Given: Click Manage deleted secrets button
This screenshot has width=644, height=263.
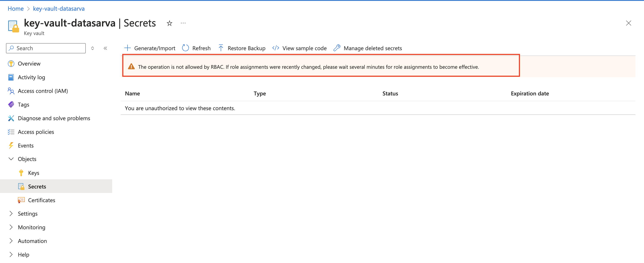Looking at the screenshot, I should [x=368, y=48].
